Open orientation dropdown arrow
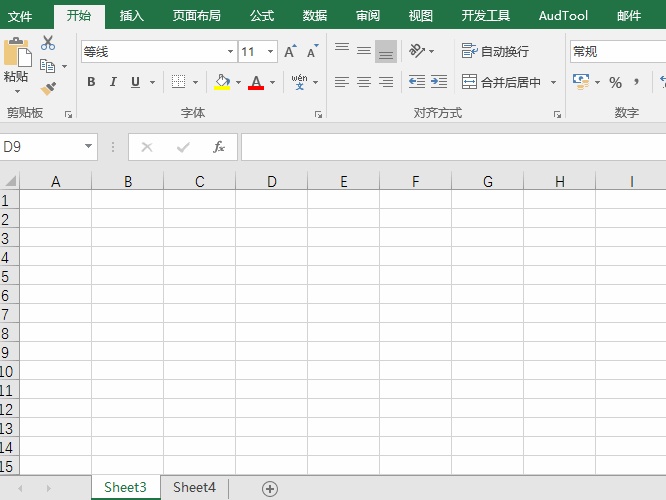Viewport: 666px width, 500px height. 432,51
